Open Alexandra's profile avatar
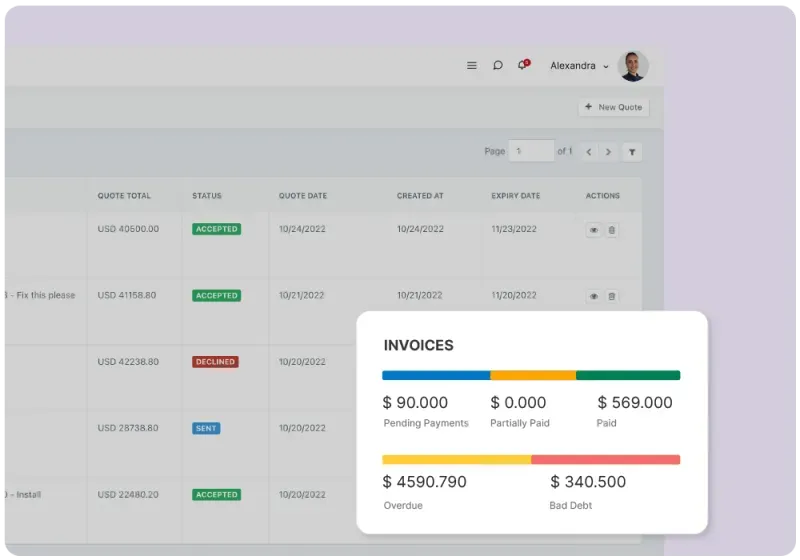 pos(633,66)
